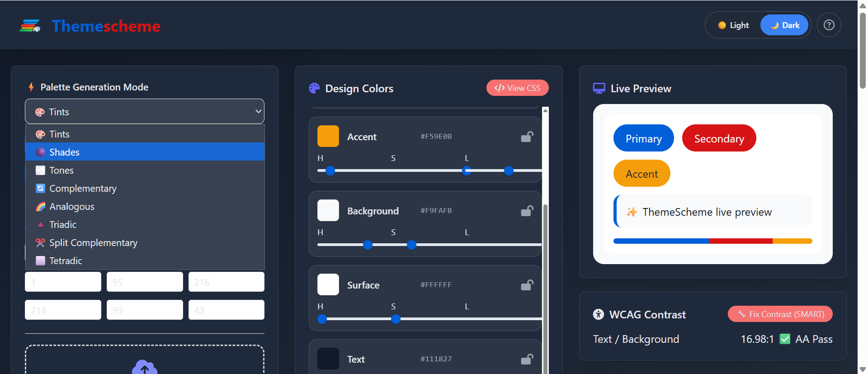Click the cloud upload icon

point(145,367)
